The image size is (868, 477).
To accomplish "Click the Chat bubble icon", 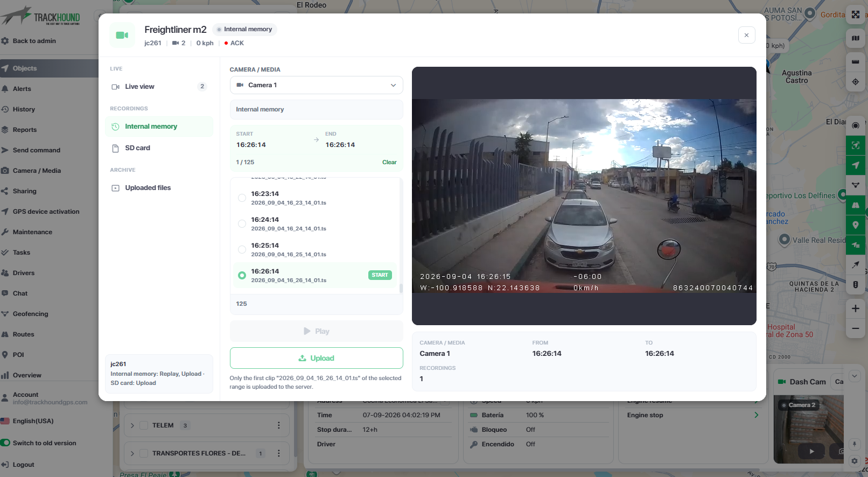I will [x=5, y=293].
